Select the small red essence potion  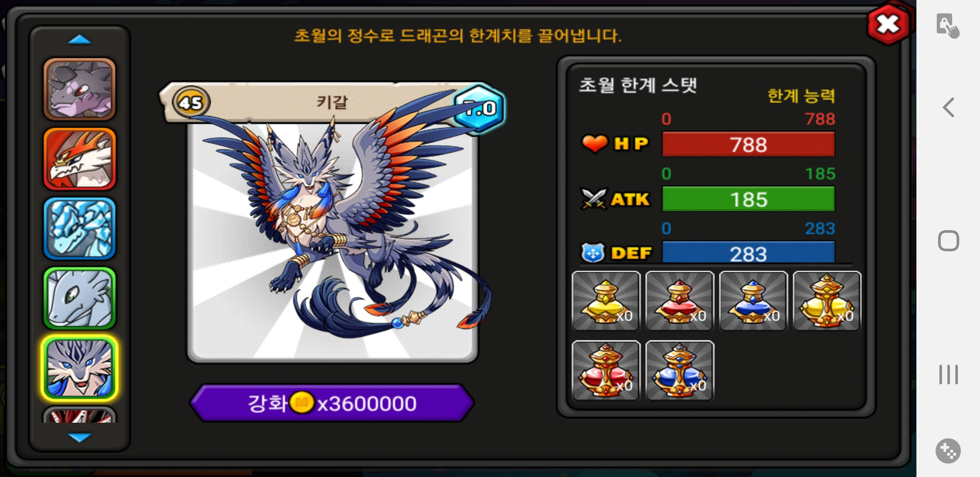[679, 301]
